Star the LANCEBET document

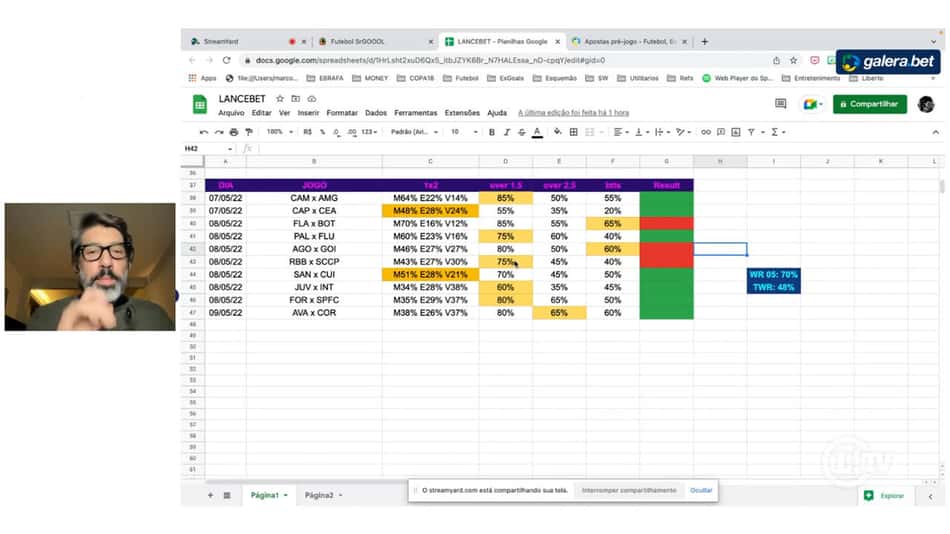(x=280, y=99)
